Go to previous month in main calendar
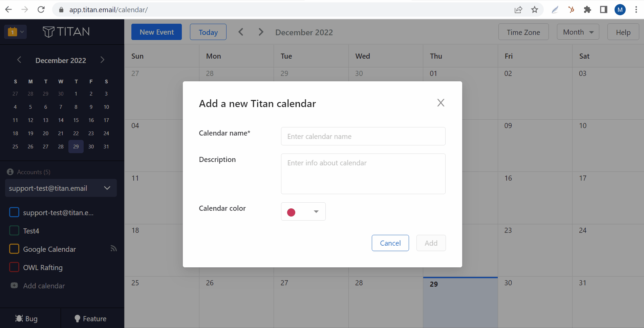The height and width of the screenshot is (328, 644). 241,32
